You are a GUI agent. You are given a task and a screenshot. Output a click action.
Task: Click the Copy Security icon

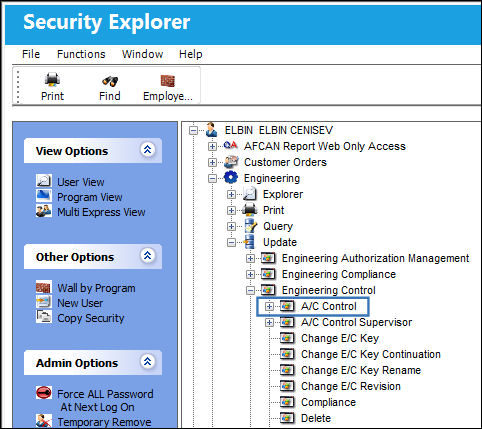click(44, 317)
